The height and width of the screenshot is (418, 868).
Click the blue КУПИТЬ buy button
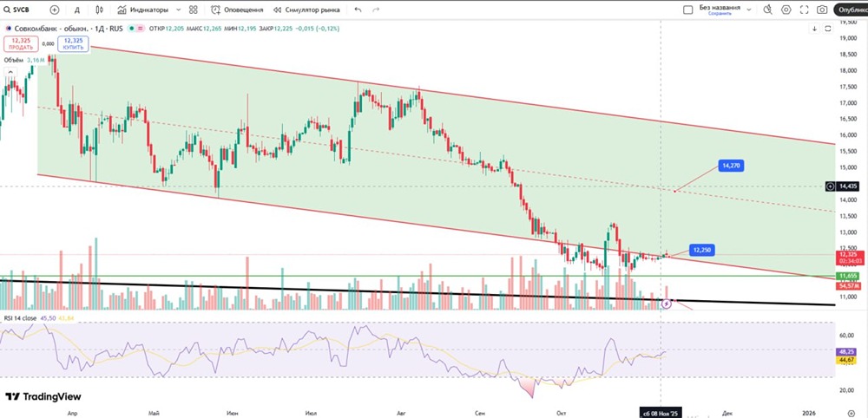73,43
